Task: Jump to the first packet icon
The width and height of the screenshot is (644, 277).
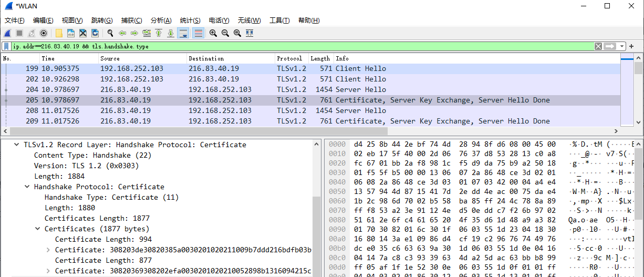Action: (x=159, y=33)
